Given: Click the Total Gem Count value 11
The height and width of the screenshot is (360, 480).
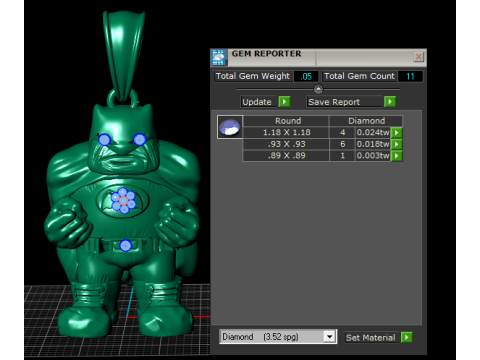Looking at the screenshot, I should [410, 76].
